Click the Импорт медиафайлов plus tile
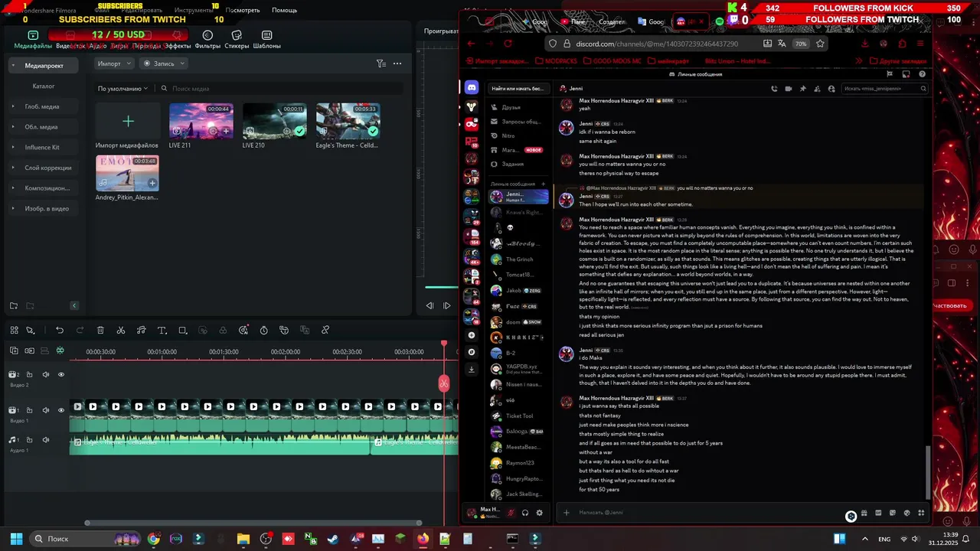This screenshot has width=980, height=551. (128, 121)
